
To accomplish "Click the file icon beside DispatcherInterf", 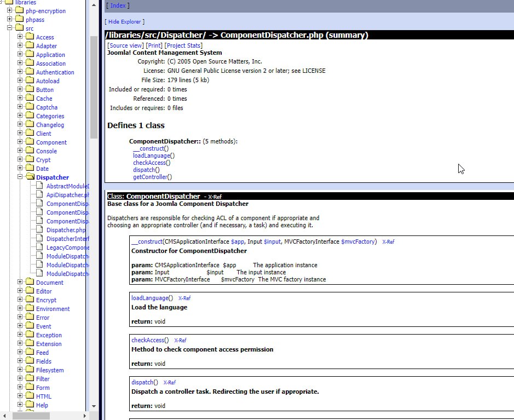I will pos(39,238).
